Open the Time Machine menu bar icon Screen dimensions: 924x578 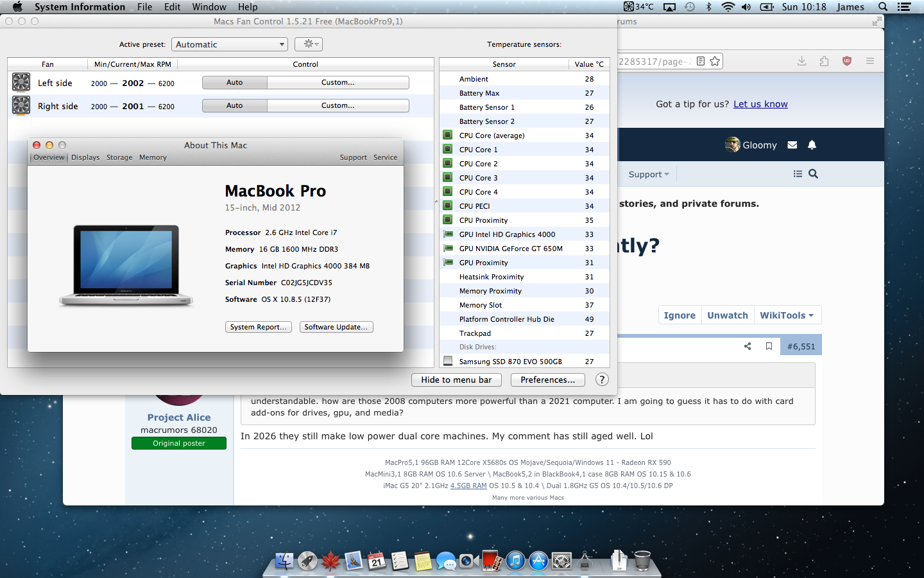690,6
